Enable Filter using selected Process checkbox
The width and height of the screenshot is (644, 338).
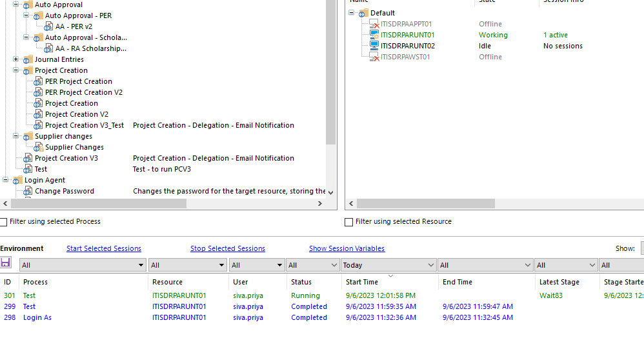point(4,222)
